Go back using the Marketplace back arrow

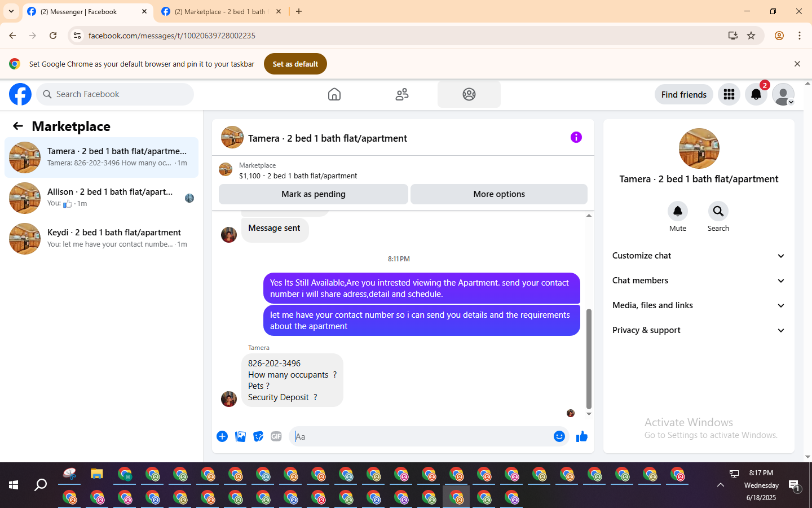18,126
